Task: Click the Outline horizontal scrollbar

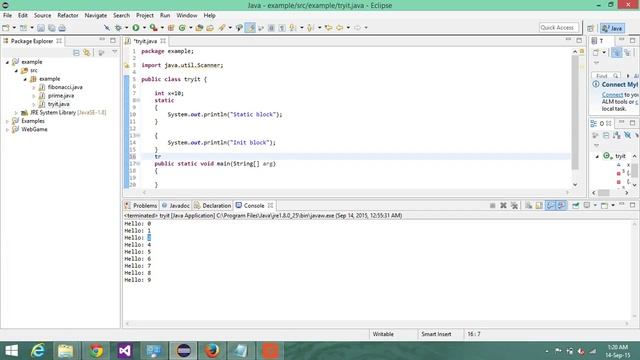Action: pyautogui.click(x=603, y=193)
